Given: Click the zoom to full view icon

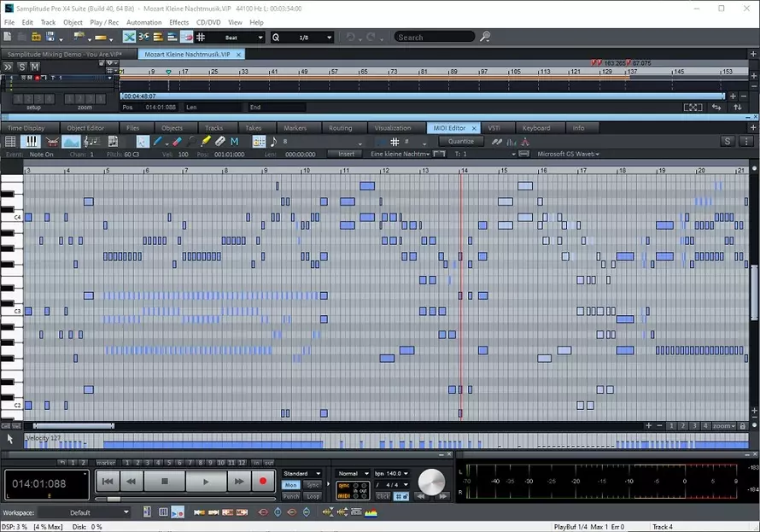Looking at the screenshot, I should (693, 107).
